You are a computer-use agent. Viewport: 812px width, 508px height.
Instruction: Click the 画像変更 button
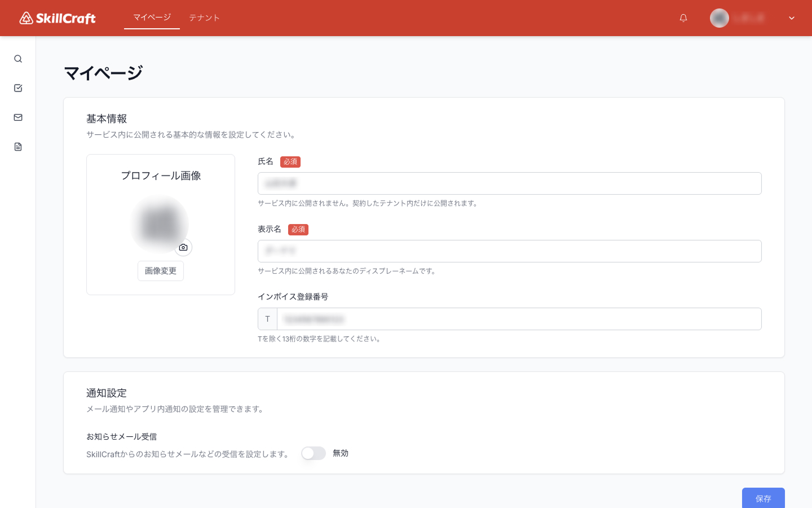(x=160, y=271)
